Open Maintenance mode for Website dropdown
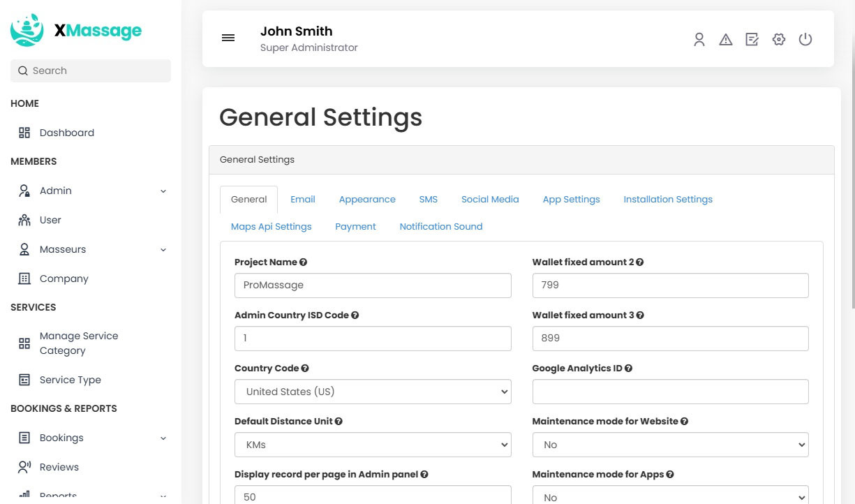 coord(670,445)
